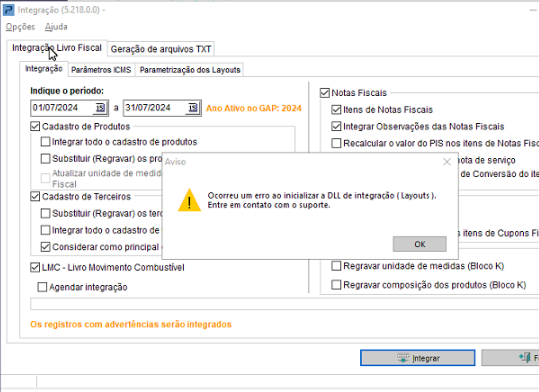Screen dimensions: 539x392
Task: Click the start date field 01/07/2024
Action: coord(62,108)
